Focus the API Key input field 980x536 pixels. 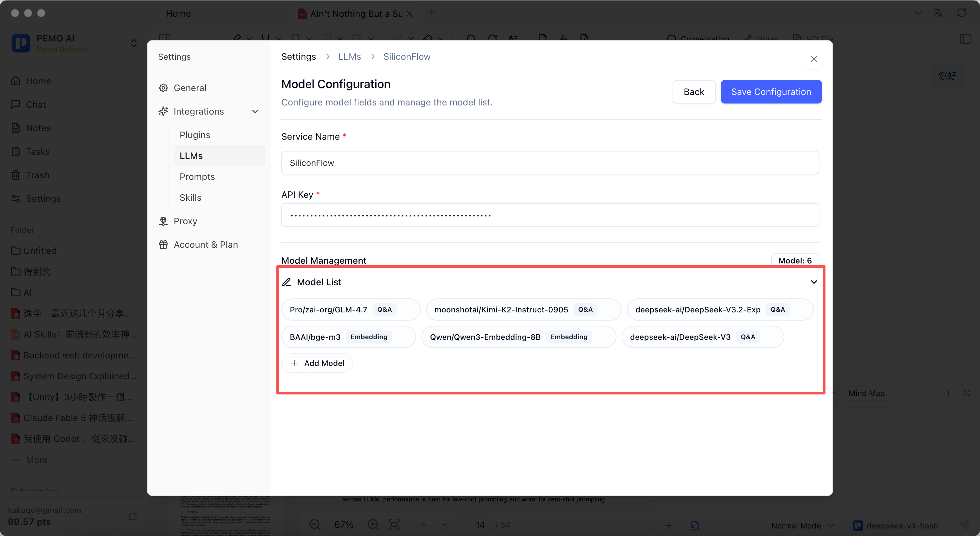(x=550, y=215)
